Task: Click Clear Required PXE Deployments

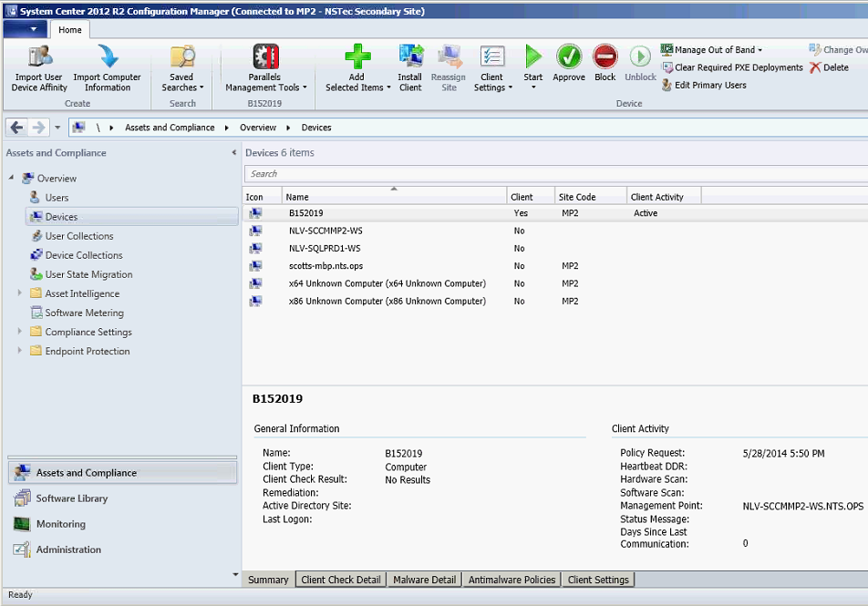Action: 732,67
